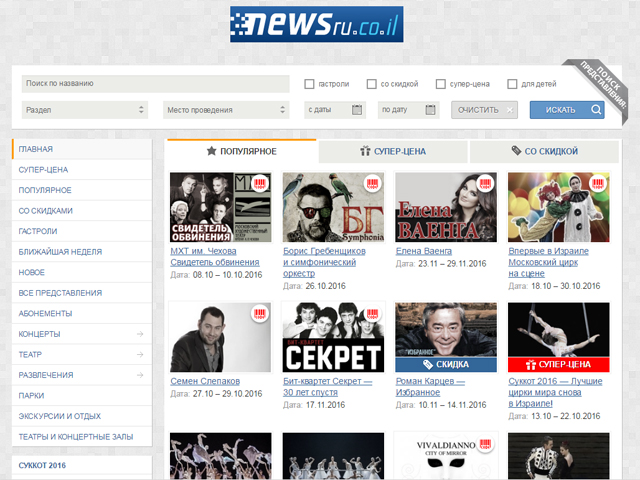Click Супер-цена banner on Суккот 2016 poster
Screen dimensions: 640x480
tap(559, 364)
